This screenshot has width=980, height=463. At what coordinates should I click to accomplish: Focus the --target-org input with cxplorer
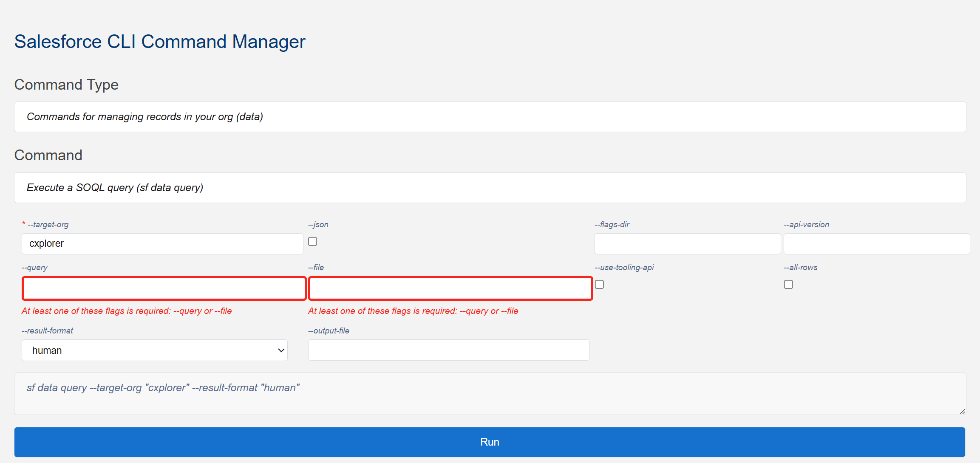coord(162,244)
